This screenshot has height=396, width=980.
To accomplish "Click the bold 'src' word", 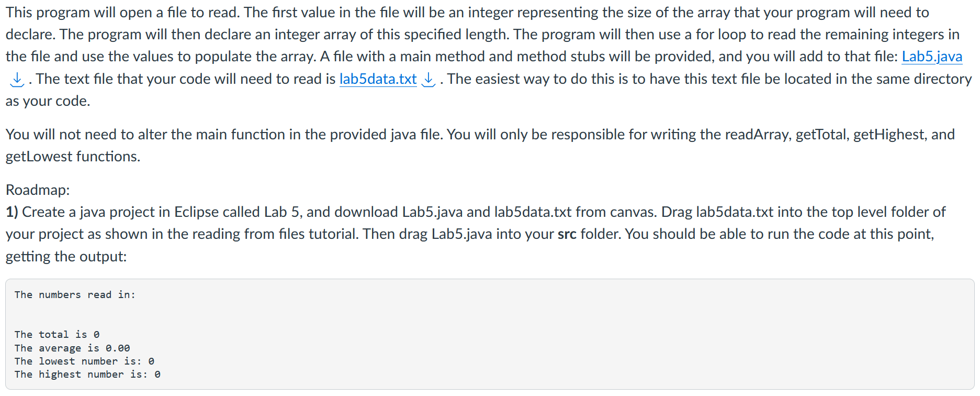I will [x=567, y=234].
